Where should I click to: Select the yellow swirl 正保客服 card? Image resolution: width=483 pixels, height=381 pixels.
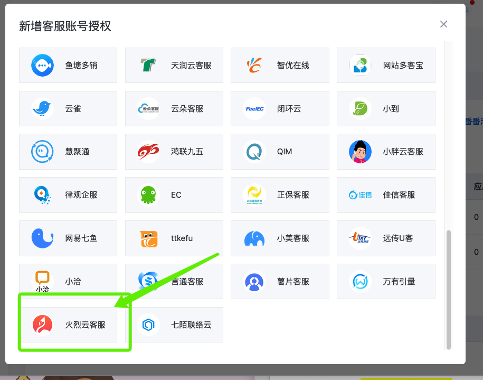(280, 195)
